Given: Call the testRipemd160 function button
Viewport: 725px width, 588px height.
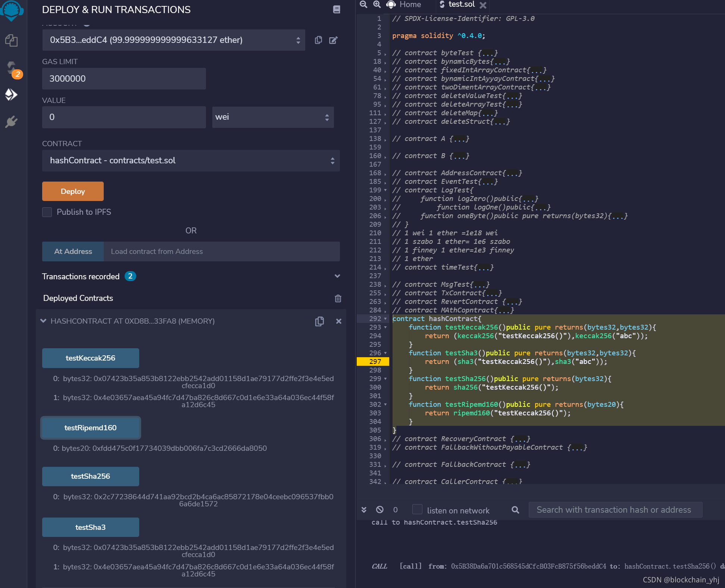Looking at the screenshot, I should coord(91,428).
